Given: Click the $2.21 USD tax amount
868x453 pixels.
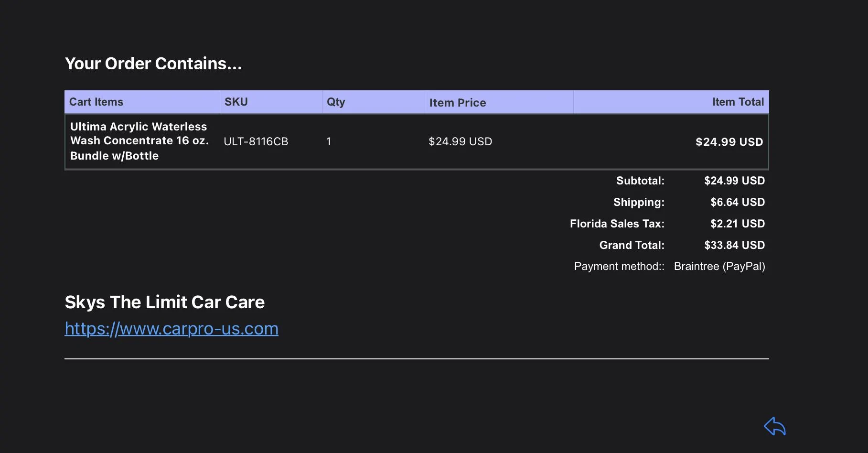Looking at the screenshot, I should click(x=738, y=224).
